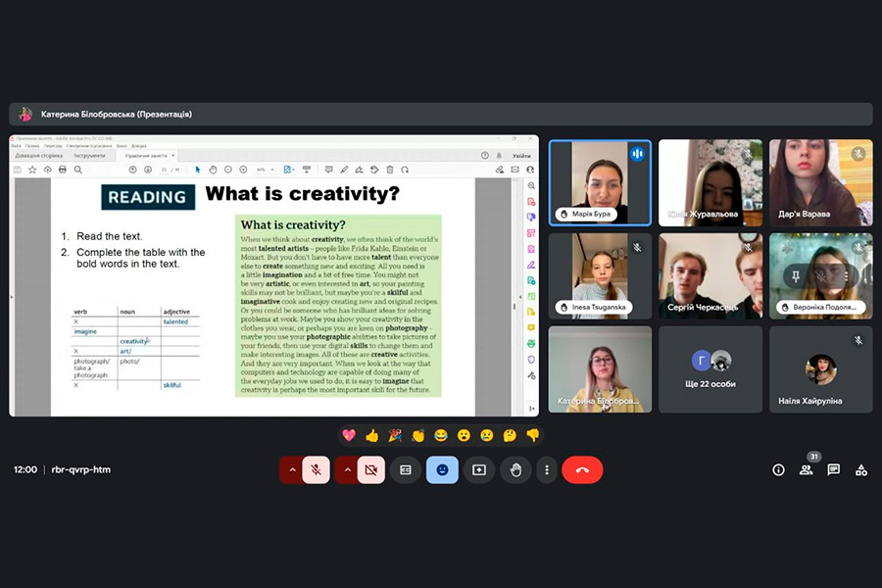
Task: Open Acrobat notifications bell
Action: (x=499, y=156)
